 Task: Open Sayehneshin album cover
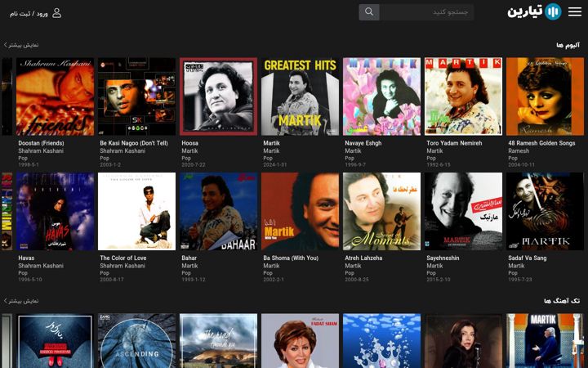click(464, 212)
